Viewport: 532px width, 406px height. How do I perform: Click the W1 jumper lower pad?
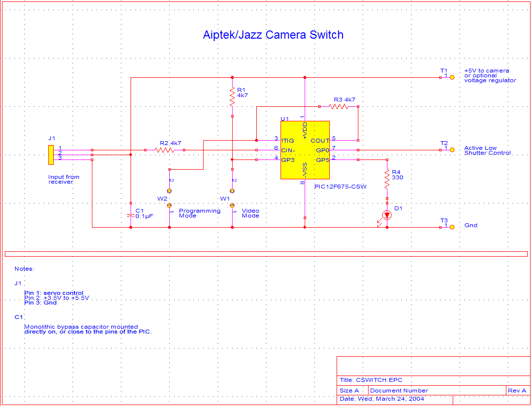(232, 205)
